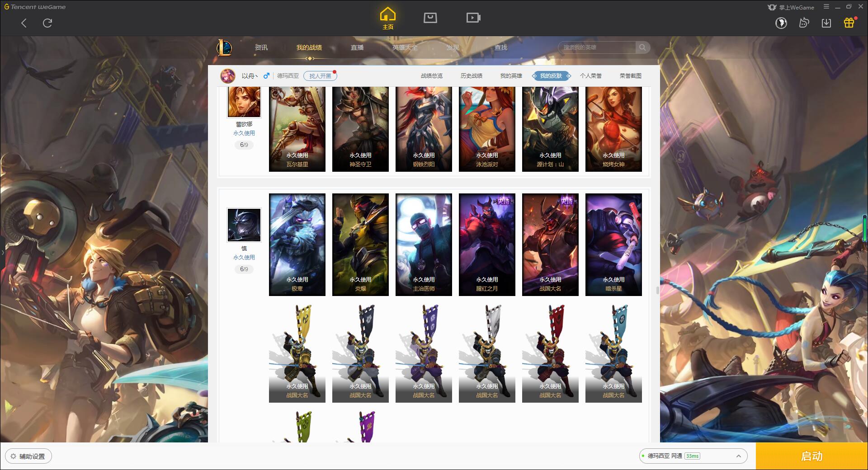Open the hamburger main menu
Image resolution: width=868 pixels, height=470 pixels.
pyautogui.click(x=826, y=7)
